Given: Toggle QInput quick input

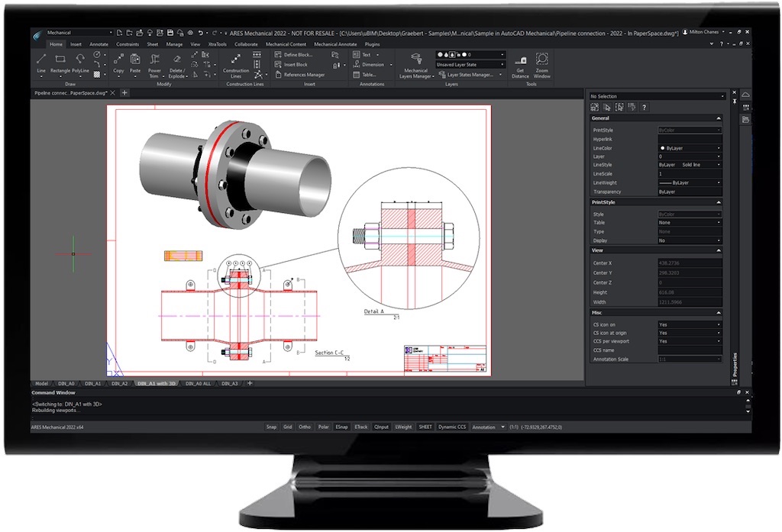Looking at the screenshot, I should pos(382,427).
